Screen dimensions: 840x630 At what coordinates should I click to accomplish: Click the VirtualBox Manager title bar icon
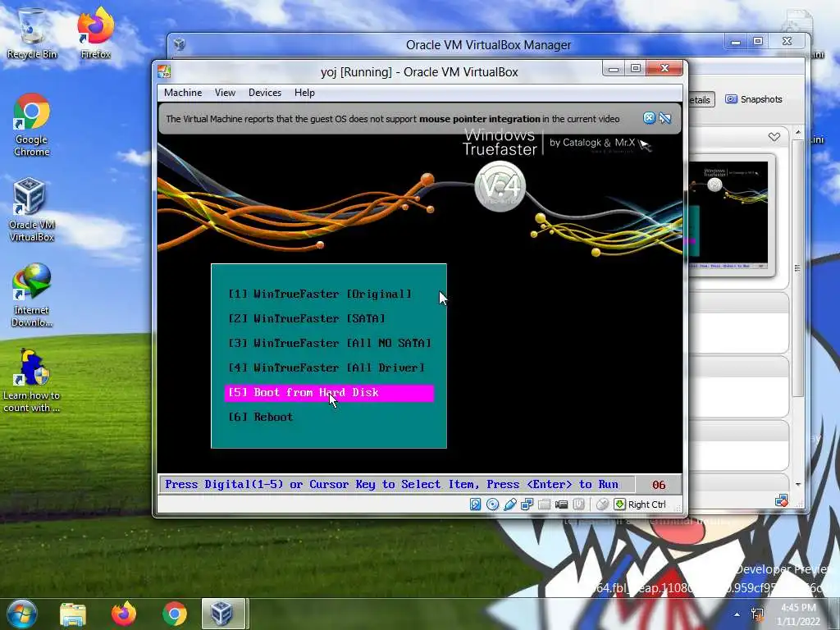(x=180, y=44)
